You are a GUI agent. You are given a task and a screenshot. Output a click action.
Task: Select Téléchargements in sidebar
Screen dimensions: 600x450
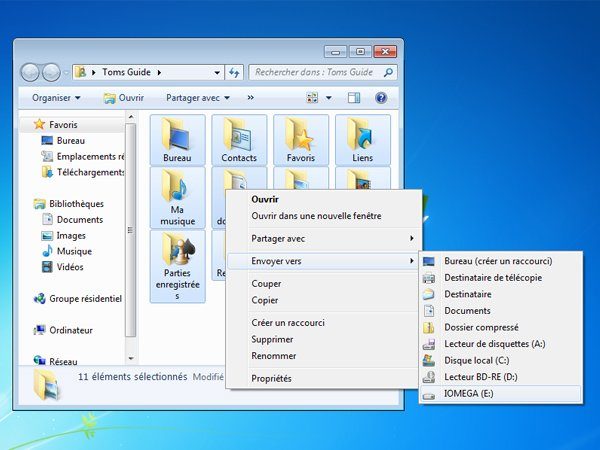[83, 172]
